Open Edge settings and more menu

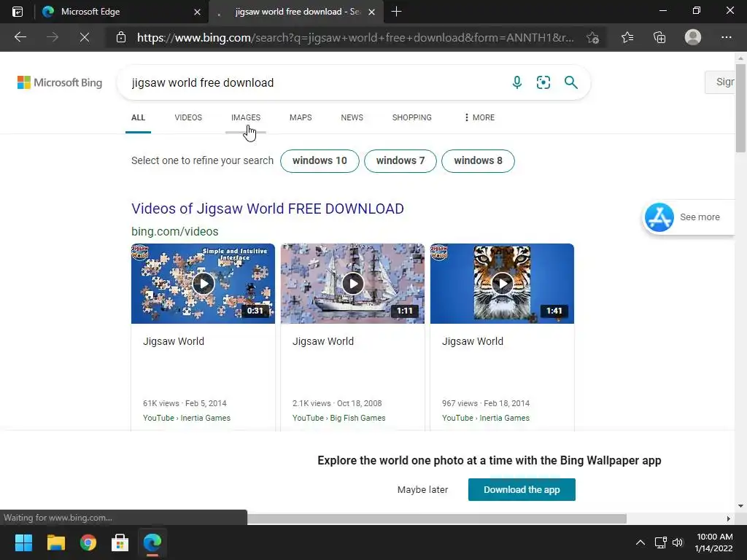tap(726, 37)
